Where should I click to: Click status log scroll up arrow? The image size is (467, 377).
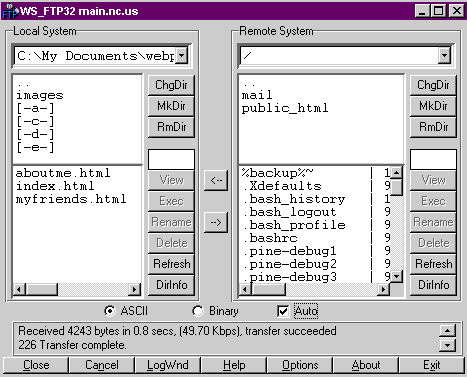447,331
